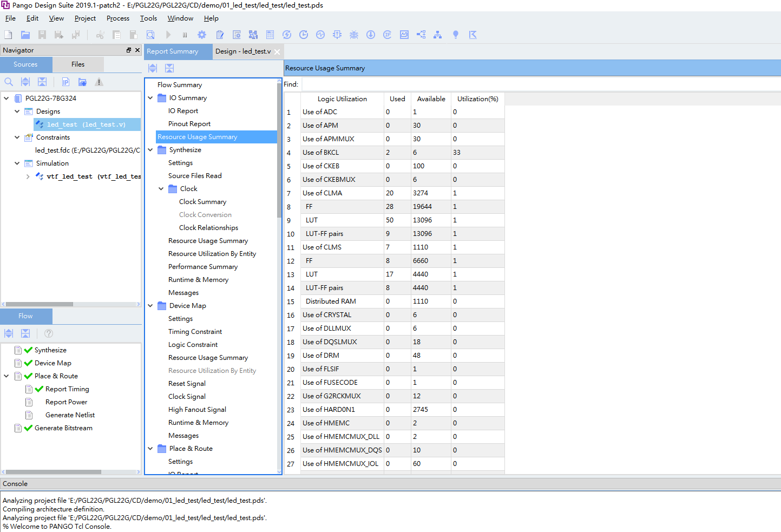Image resolution: width=781 pixels, height=532 pixels.
Task: Open the Process menu
Action: pos(118,18)
